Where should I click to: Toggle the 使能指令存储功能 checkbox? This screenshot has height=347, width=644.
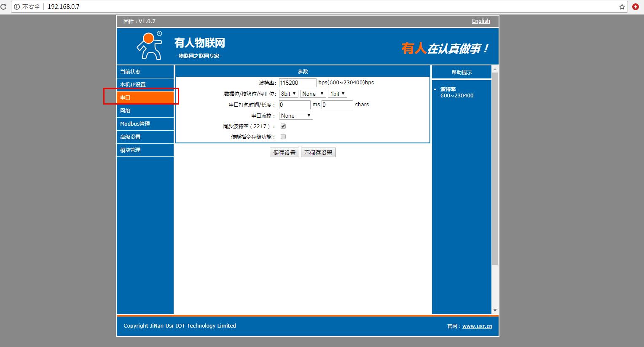point(283,137)
